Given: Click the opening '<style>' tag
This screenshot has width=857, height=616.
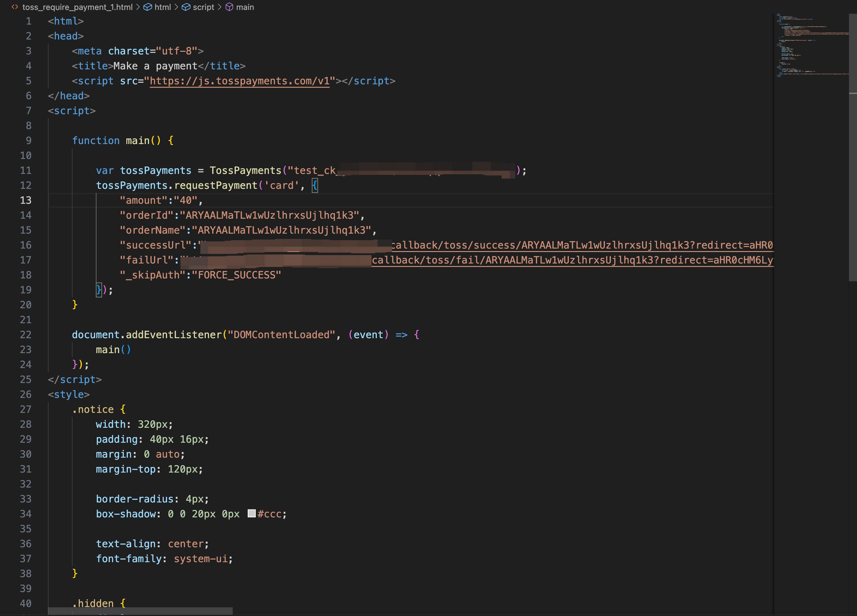Looking at the screenshot, I should [69, 395].
